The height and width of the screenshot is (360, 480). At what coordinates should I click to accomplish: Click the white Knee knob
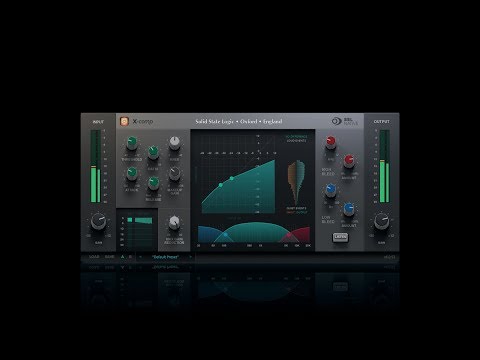174,143
